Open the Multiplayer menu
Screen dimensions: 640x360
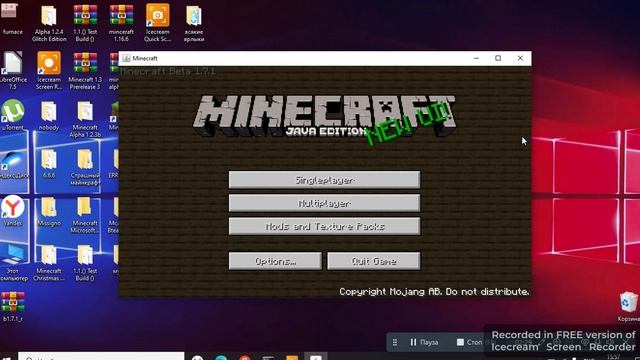tap(324, 203)
